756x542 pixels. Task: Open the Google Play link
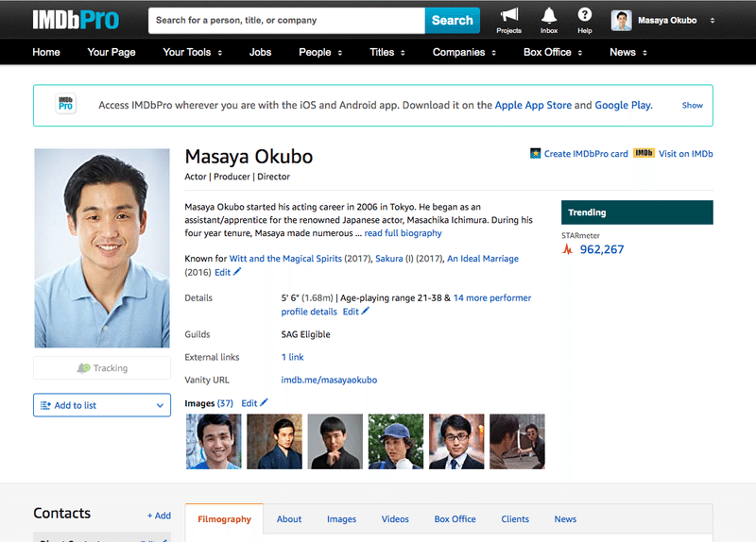(624, 105)
